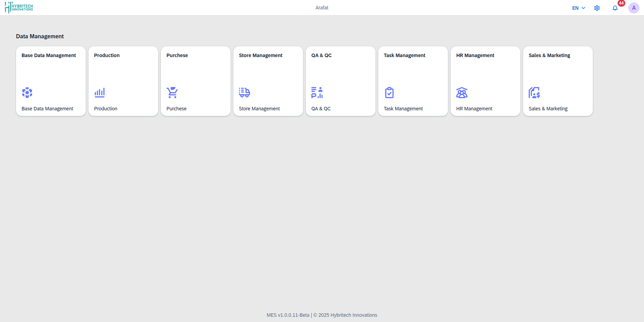Viewport: 644px width, 322px height.
Task: Open the Base Data Management card title
Action: pyautogui.click(x=49, y=55)
